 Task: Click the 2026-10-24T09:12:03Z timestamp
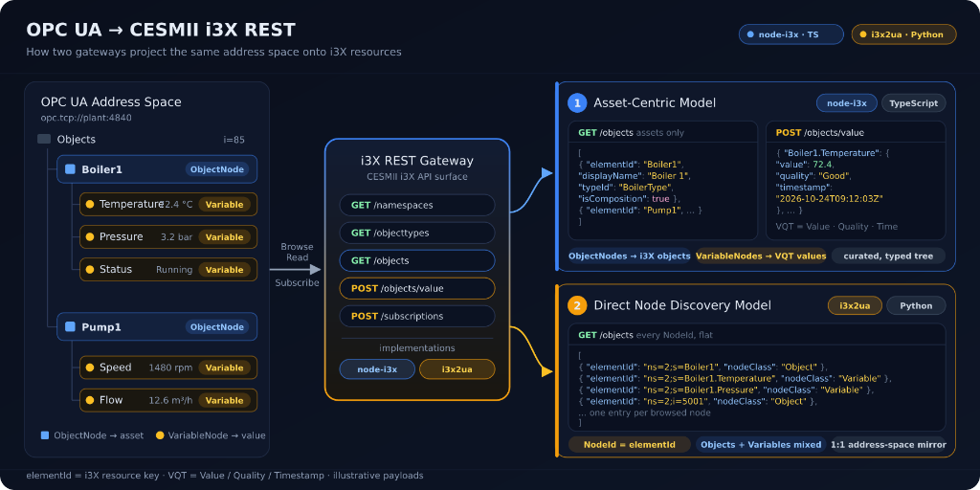tap(829, 198)
